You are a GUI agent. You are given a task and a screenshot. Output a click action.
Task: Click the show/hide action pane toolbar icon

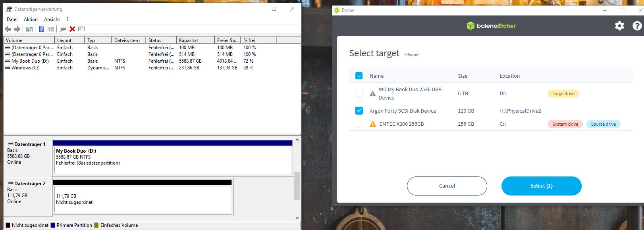click(51, 29)
